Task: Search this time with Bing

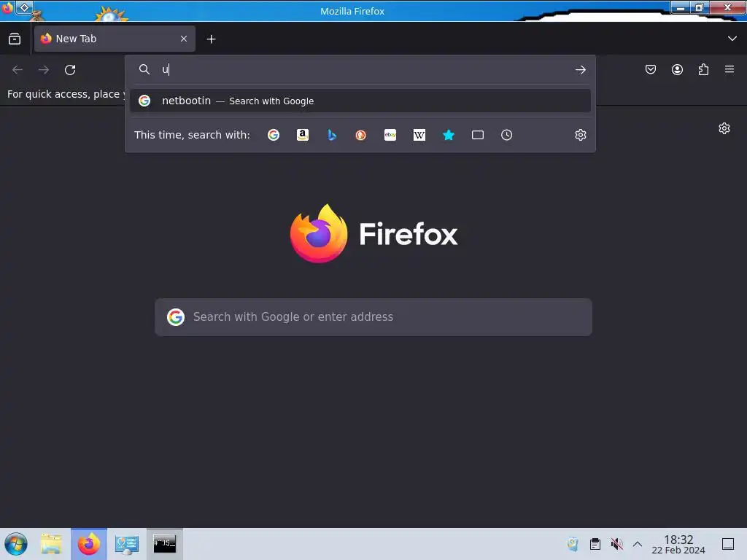Action: (x=332, y=135)
